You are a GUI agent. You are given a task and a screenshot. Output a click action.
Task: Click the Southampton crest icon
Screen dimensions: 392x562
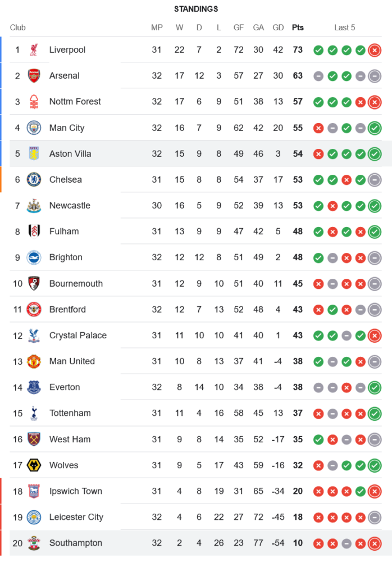tap(34, 543)
